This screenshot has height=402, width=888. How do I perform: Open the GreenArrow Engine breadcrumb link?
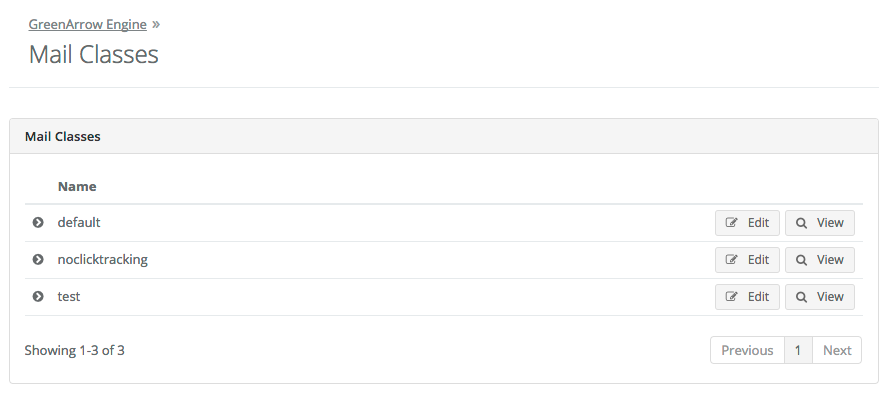pyautogui.click(x=87, y=24)
